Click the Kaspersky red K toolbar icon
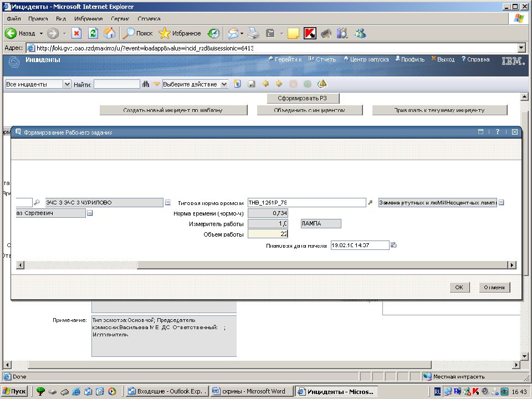 pyautogui.click(x=310, y=33)
